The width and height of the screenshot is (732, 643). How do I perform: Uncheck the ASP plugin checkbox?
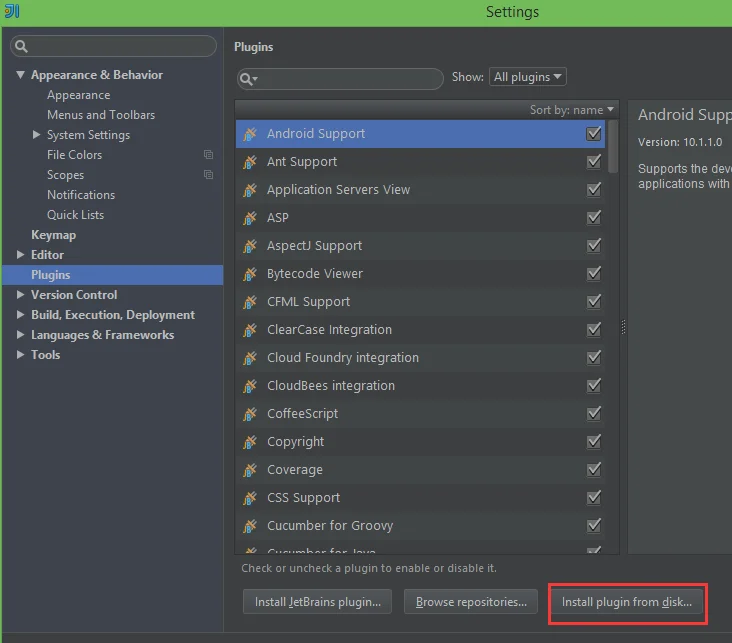[x=594, y=218]
